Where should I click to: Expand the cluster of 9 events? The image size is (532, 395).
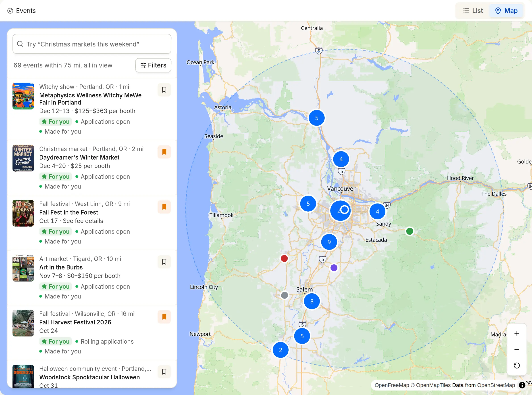point(329,242)
